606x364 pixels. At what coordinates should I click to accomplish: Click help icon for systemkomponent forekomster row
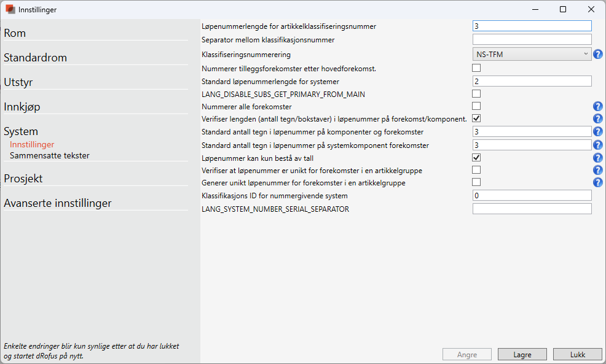597,145
